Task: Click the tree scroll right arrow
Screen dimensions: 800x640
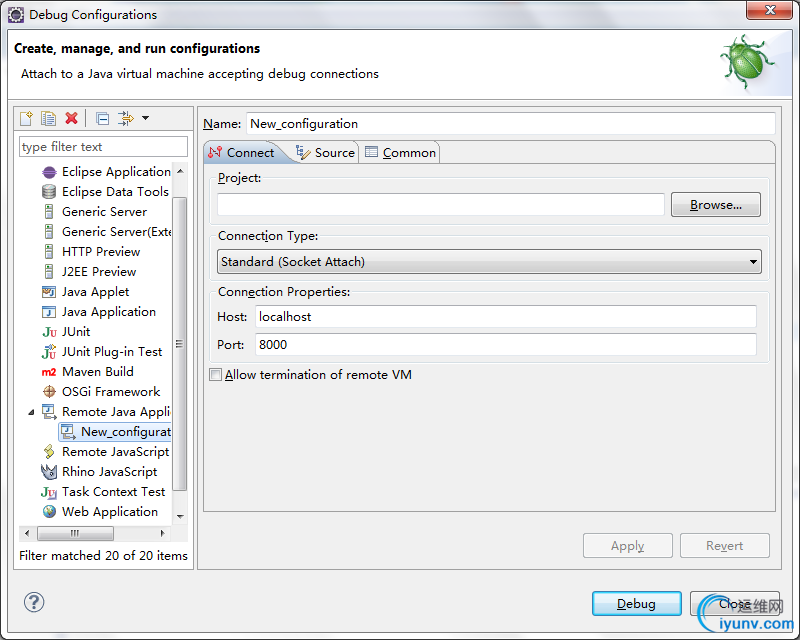Action: pyautogui.click(x=162, y=533)
